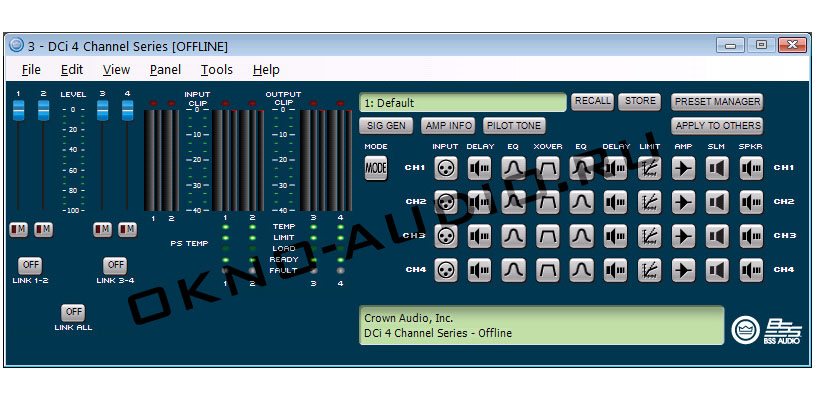
Task: Click channel 1 level fader
Action: 19,111
